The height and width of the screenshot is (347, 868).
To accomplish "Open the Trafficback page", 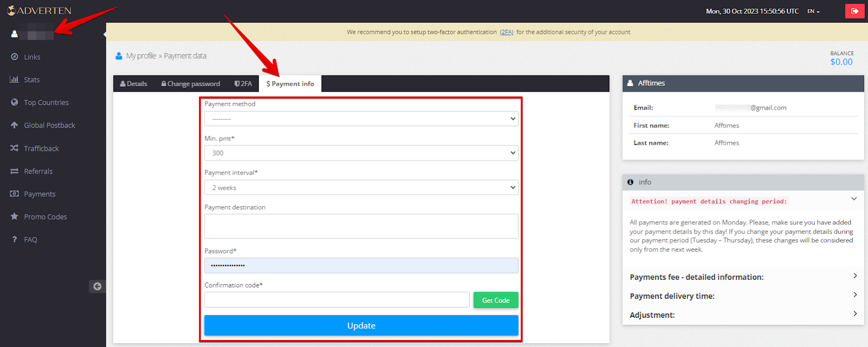I will 41,149.
